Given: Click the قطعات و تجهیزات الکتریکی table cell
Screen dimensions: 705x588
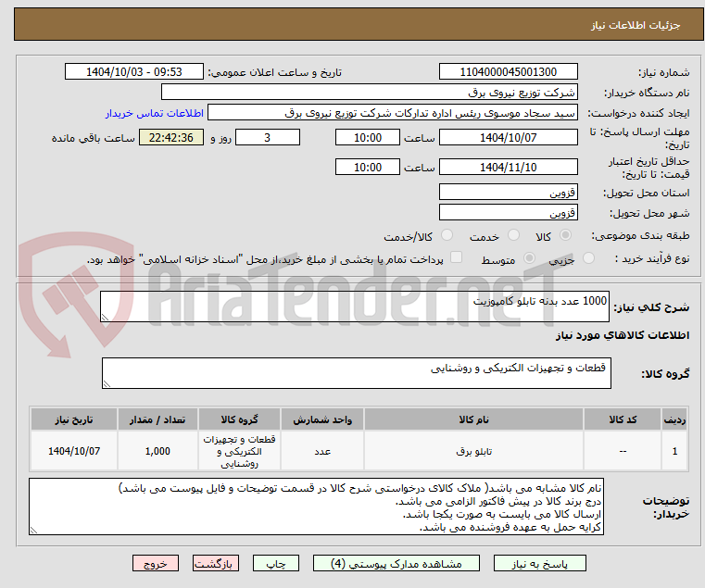Looking at the screenshot, I should click(239, 451).
